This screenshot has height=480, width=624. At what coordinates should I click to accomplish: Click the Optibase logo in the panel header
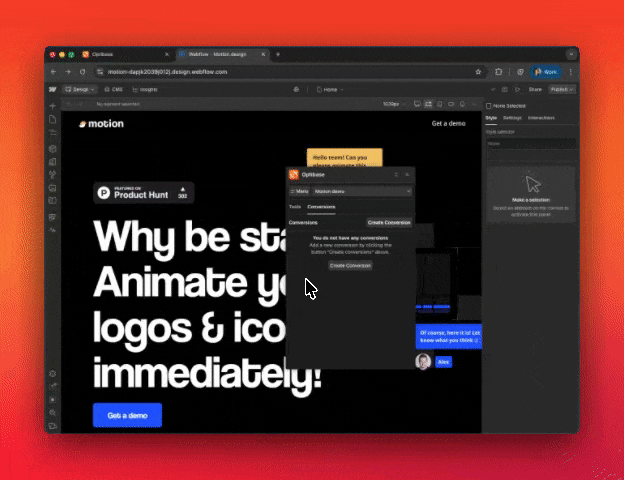(294, 174)
